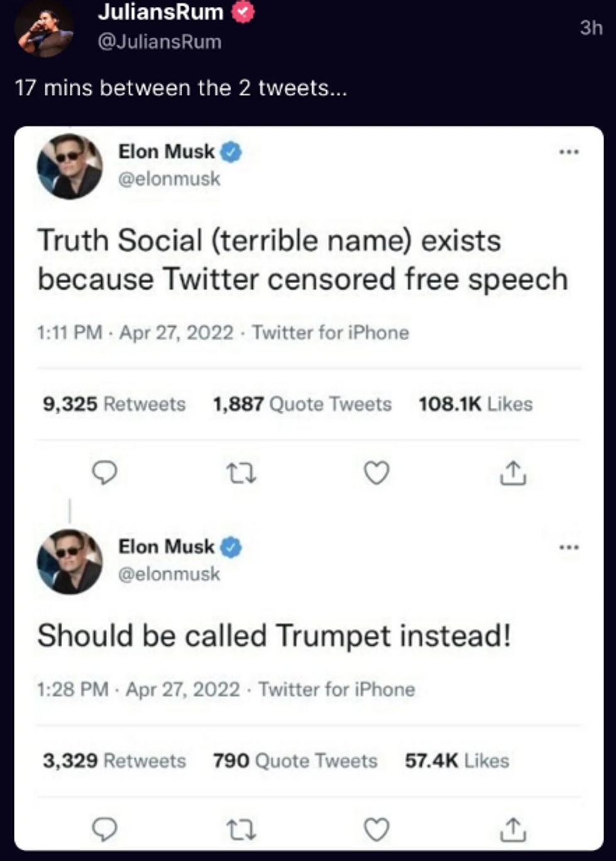View 1,887 Quote Tweets
The width and height of the screenshot is (616, 861).
pos(302,404)
